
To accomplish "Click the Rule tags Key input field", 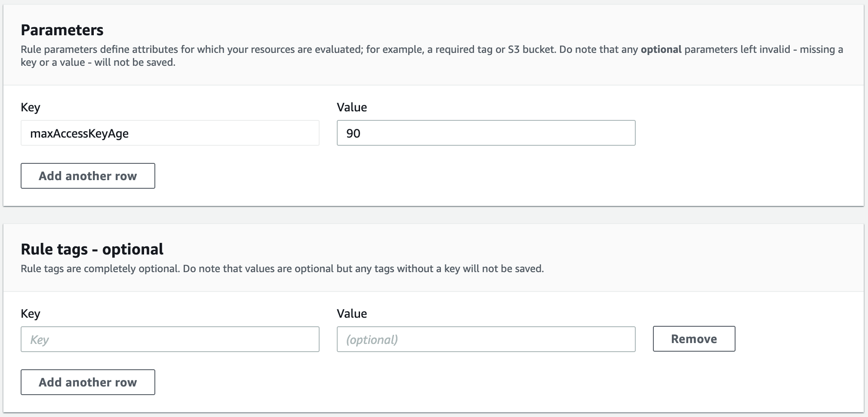I will pos(170,339).
